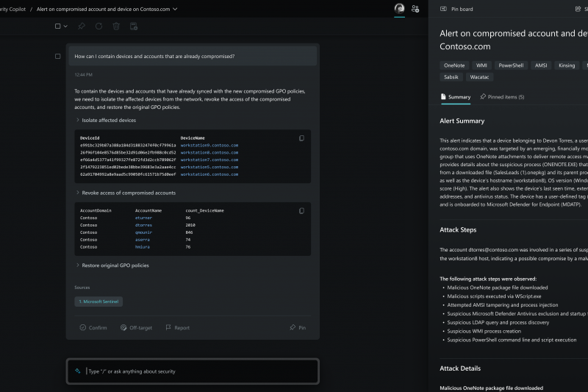588x392 pixels.
Task: Open workstation7.contoso.com link
Action: pos(209,160)
